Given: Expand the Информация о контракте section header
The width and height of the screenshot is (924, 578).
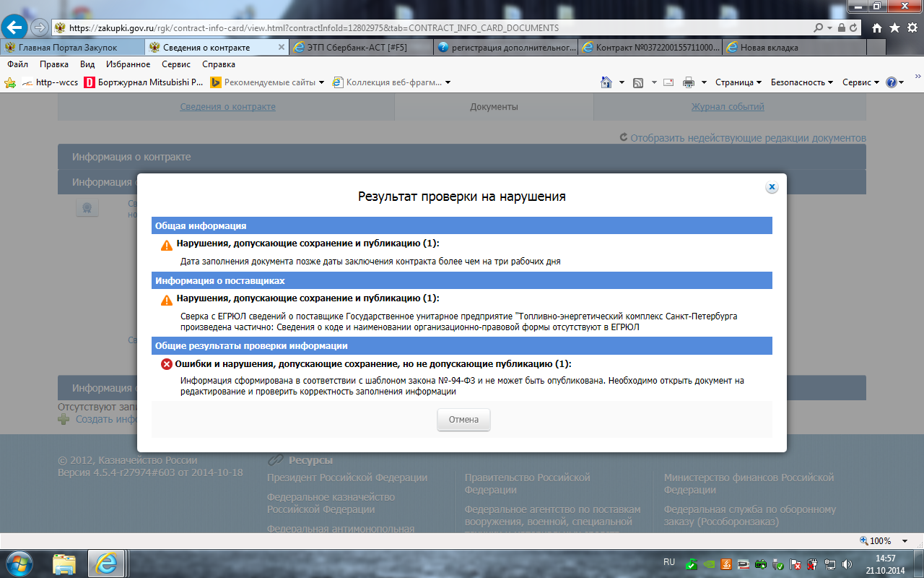Looking at the screenshot, I should pos(462,157).
